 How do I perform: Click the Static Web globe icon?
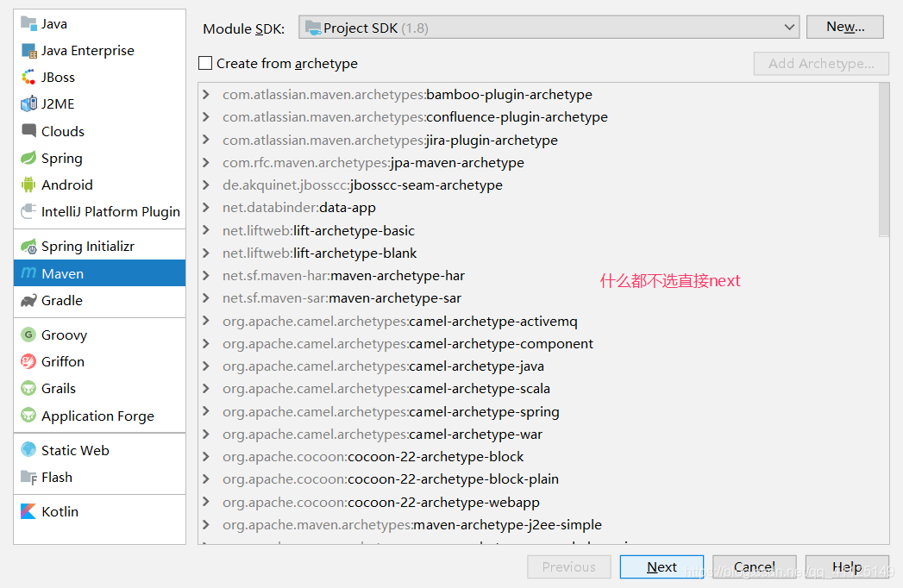click(28, 450)
